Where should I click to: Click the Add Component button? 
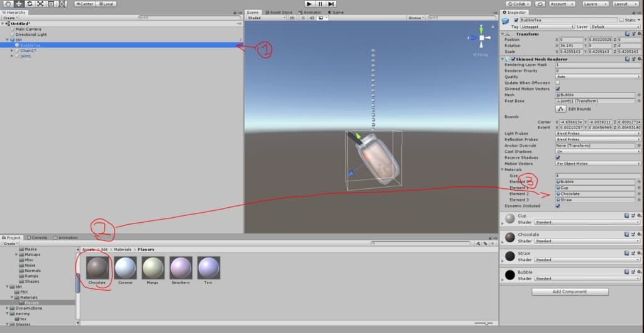pos(570,291)
